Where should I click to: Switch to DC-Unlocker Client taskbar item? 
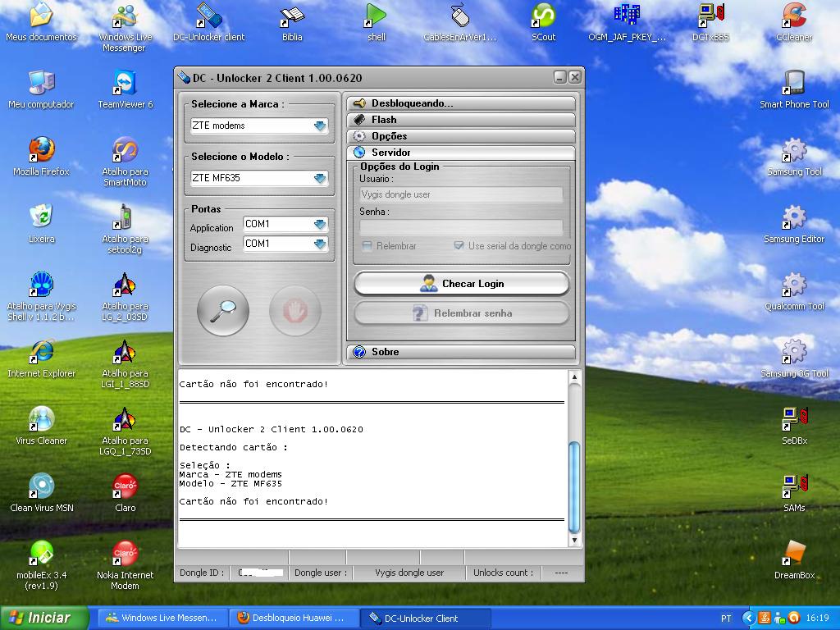tap(424, 618)
